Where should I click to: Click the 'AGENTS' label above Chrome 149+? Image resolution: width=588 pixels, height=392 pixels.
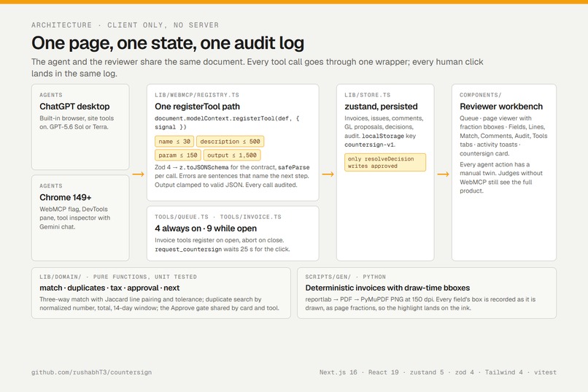[51, 185]
